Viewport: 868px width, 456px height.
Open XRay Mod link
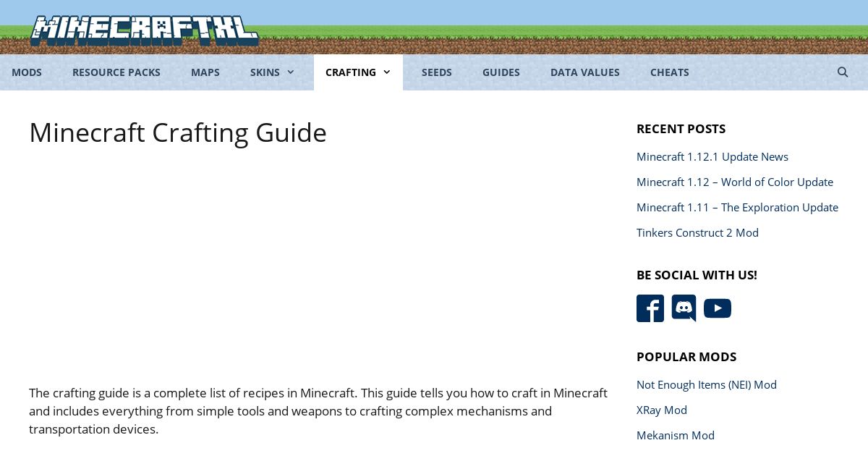point(662,410)
